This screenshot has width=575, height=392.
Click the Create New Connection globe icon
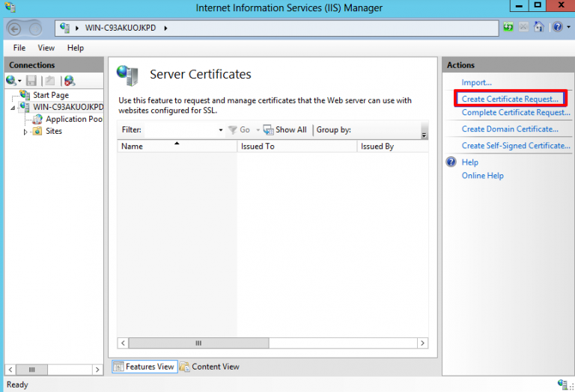click(x=11, y=81)
